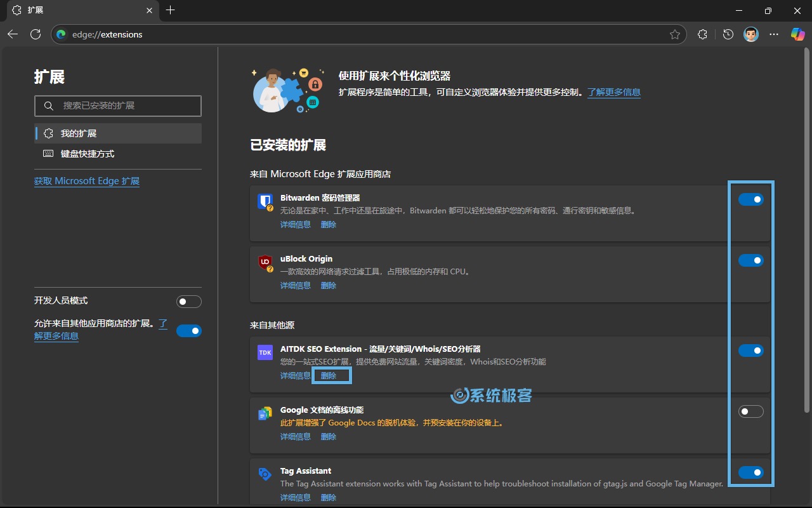
Task: Click the Edge logo in address bar
Action: [x=62, y=34]
